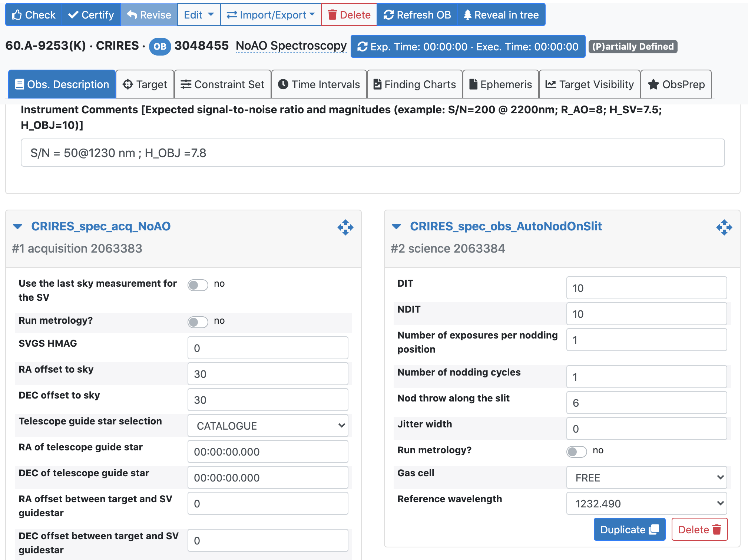Click the Certify checkmark button
The width and height of the screenshot is (748, 560).
click(x=91, y=15)
